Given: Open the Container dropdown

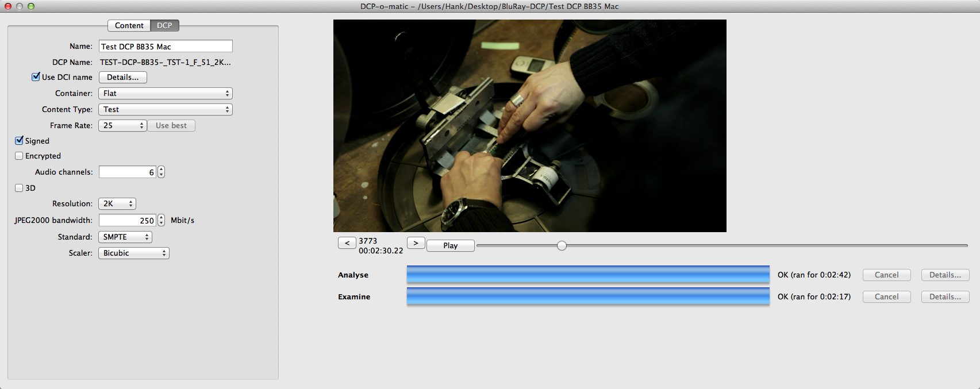Looking at the screenshot, I should click(x=166, y=93).
